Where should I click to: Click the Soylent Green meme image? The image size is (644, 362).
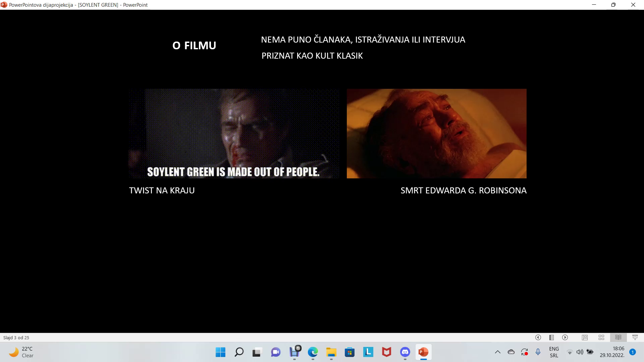point(233,133)
